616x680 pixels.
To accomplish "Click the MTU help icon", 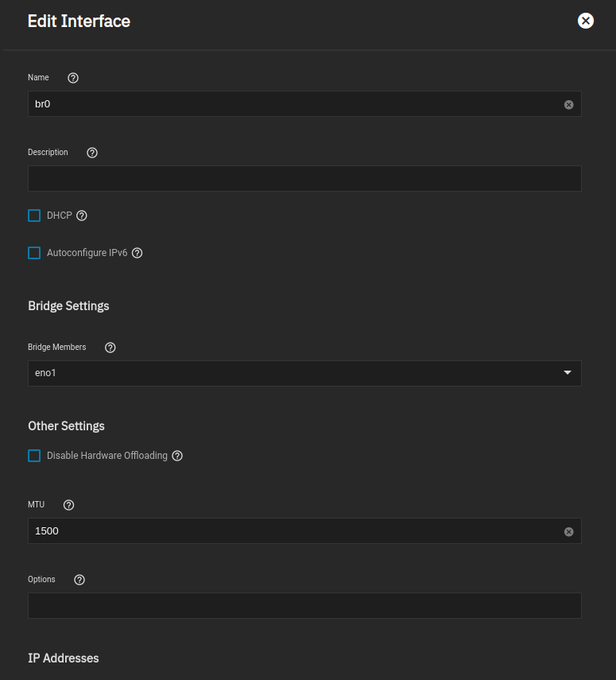I will click(68, 505).
